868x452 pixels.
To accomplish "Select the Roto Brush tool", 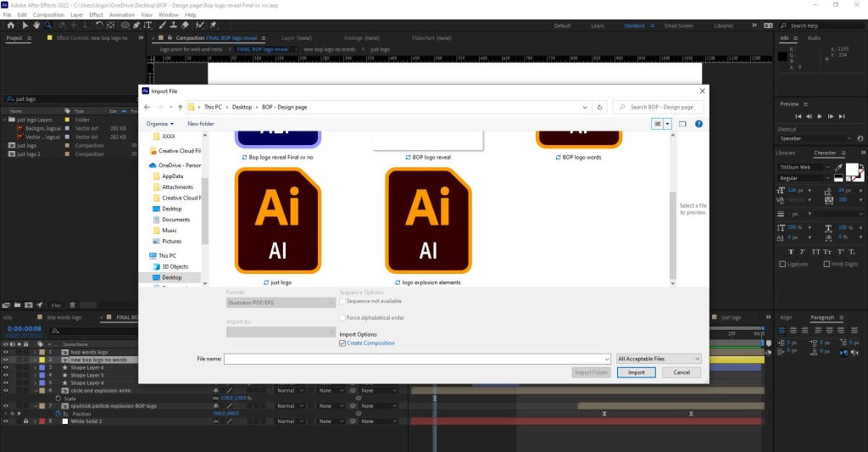I will click(199, 25).
